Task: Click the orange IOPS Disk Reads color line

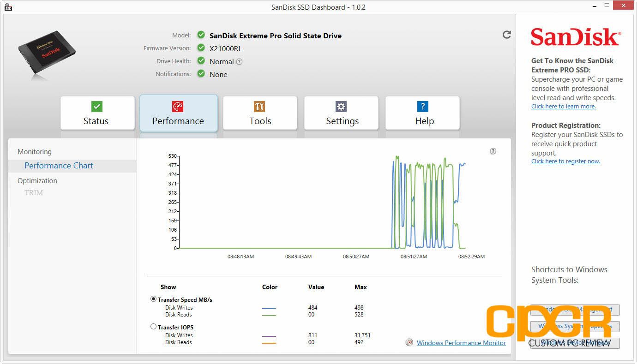Action: tap(269, 343)
